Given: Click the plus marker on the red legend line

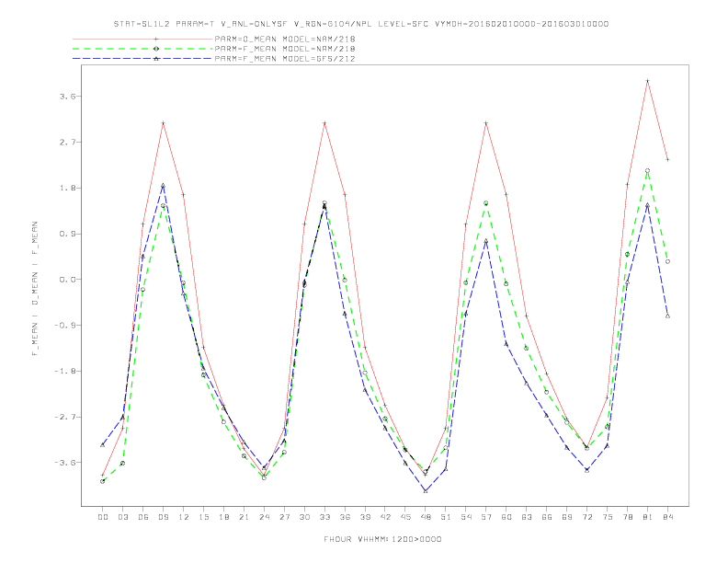Looking at the screenshot, I should (156, 39).
